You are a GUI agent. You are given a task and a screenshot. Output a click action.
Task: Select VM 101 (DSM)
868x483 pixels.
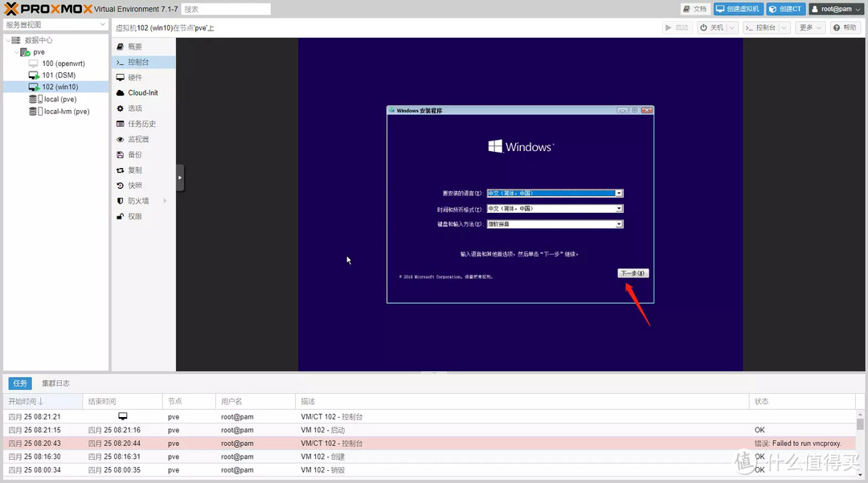(x=58, y=76)
